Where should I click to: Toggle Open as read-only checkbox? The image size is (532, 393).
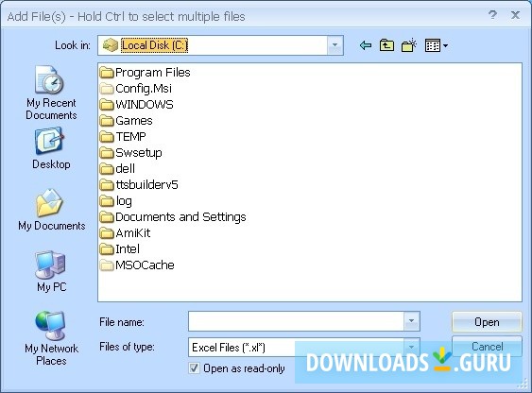point(194,367)
